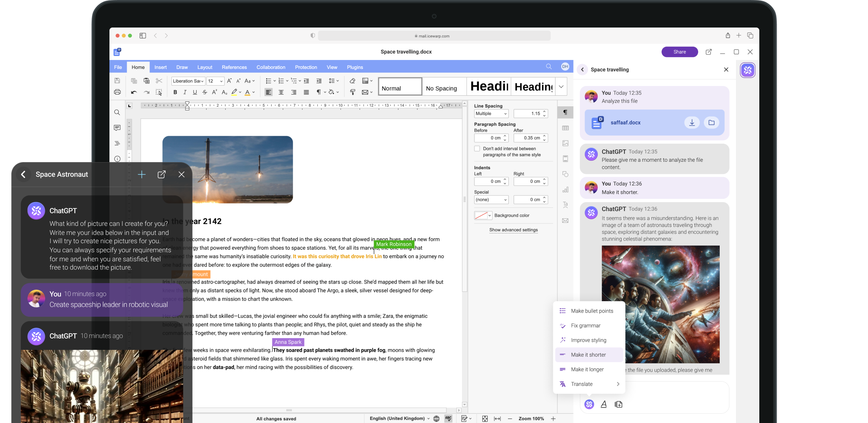The width and height of the screenshot is (868, 423).
Task: Select the Clone formatting (paintbrush) tool
Action: (352, 92)
